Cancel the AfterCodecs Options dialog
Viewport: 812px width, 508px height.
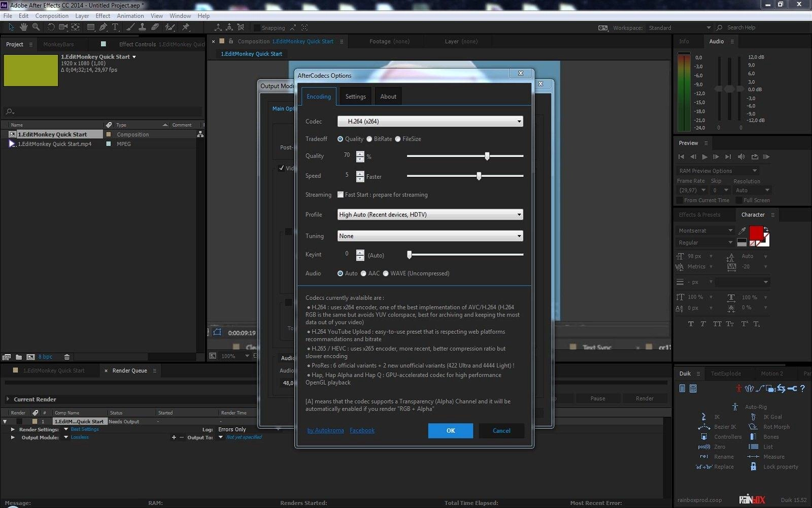click(x=501, y=430)
